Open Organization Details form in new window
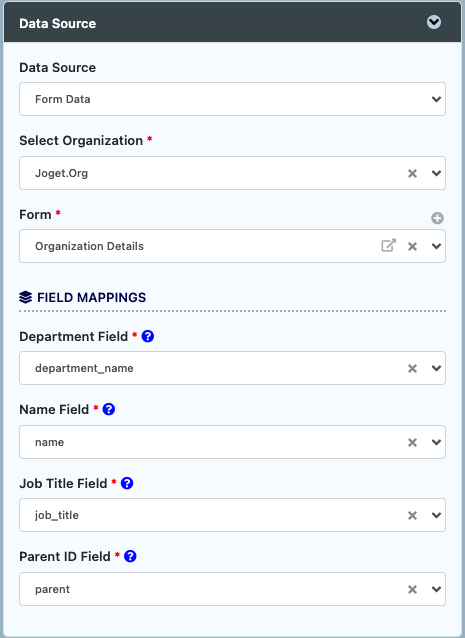Viewport: 465px width, 638px height. coord(389,245)
